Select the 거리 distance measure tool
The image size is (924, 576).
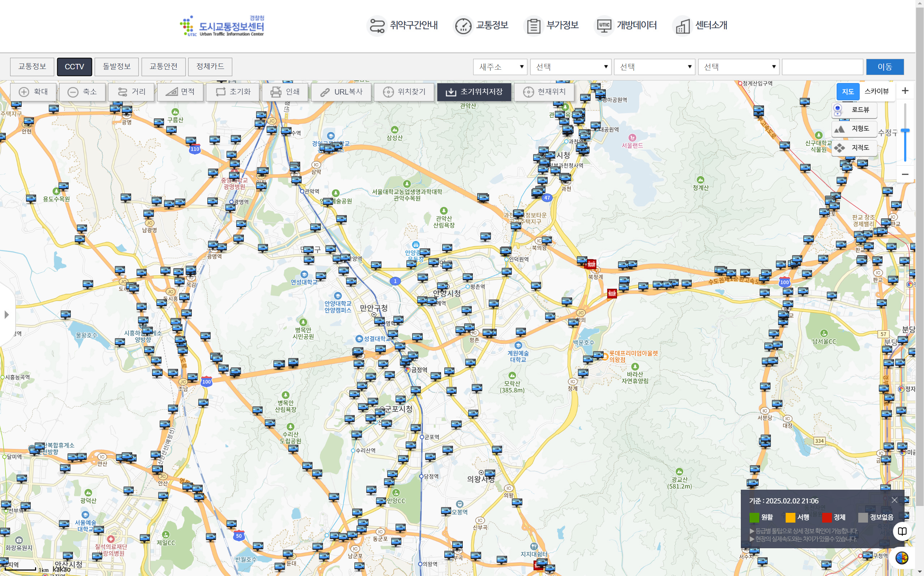click(x=131, y=92)
